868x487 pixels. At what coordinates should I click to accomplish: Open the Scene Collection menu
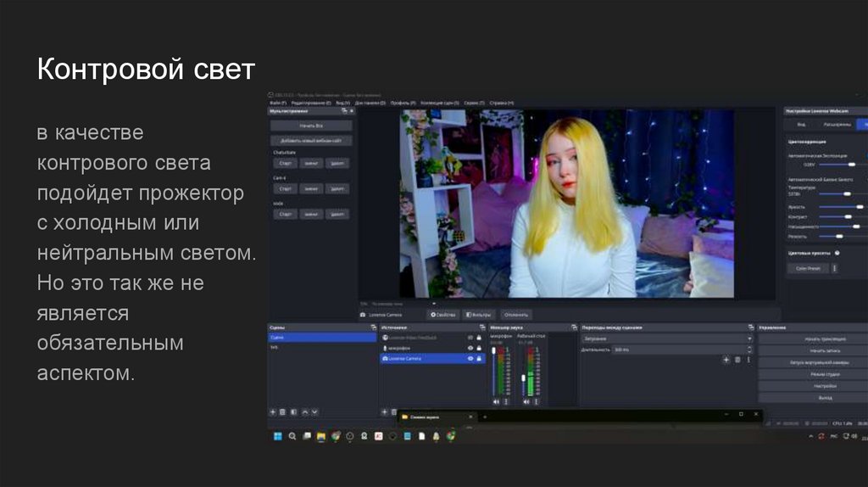[440, 103]
